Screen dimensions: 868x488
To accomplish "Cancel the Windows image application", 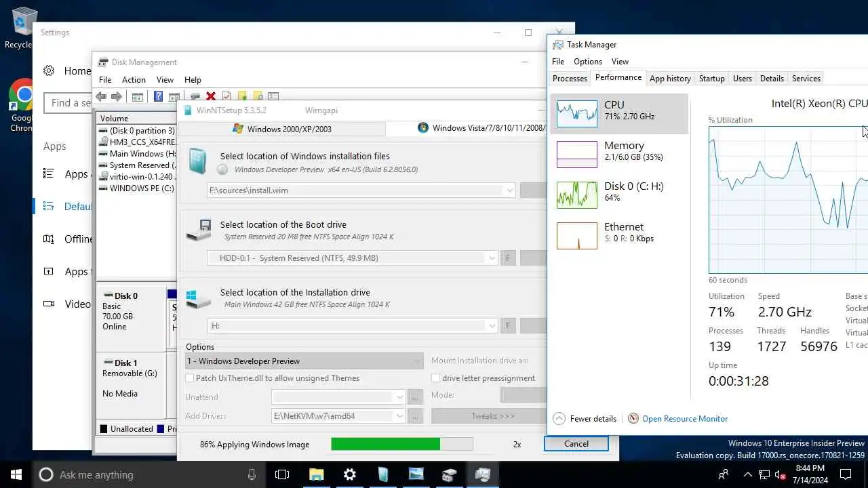I will point(576,444).
